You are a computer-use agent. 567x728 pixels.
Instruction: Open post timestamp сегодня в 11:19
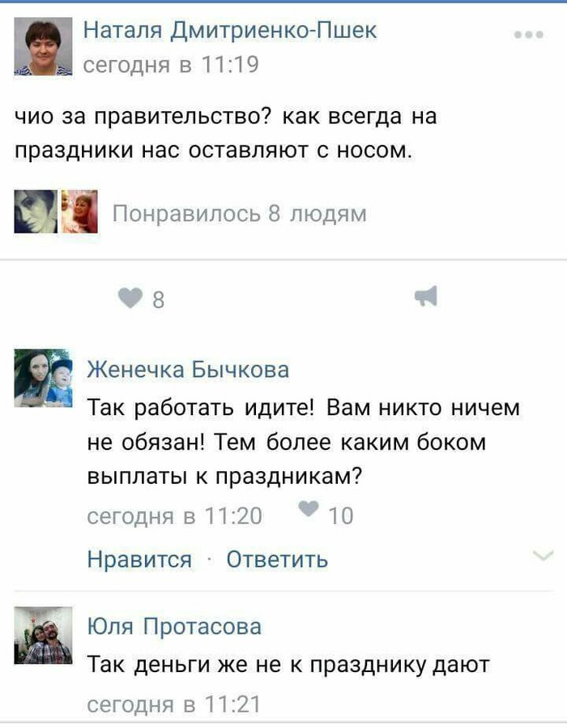(x=171, y=65)
